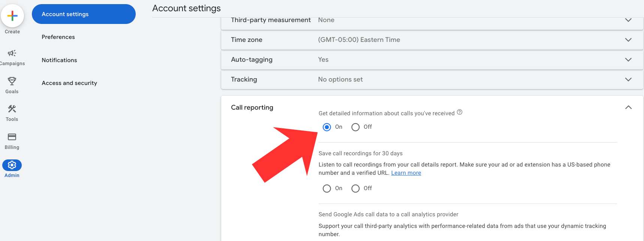
Task: Select Off for saving call recordings
Action: pyautogui.click(x=355, y=189)
